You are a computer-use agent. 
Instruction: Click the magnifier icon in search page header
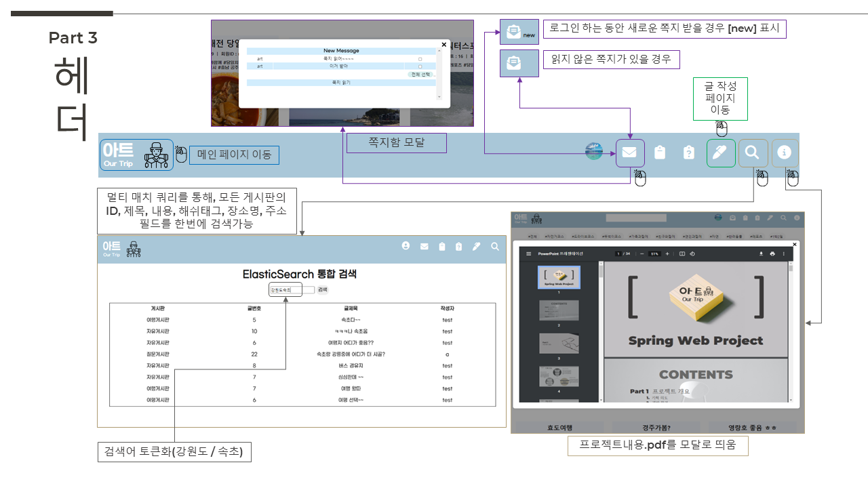point(495,247)
